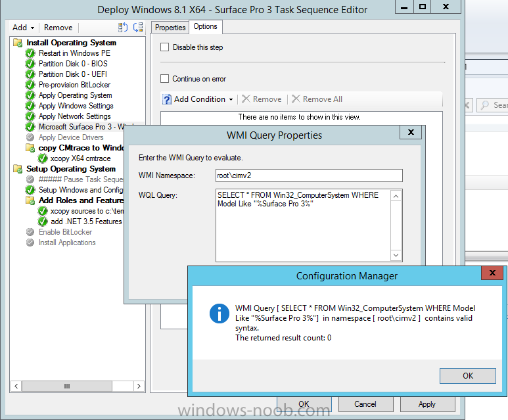Close the WMI Query Properties dialog
Viewport: 508px width, 420px height.
tap(411, 132)
